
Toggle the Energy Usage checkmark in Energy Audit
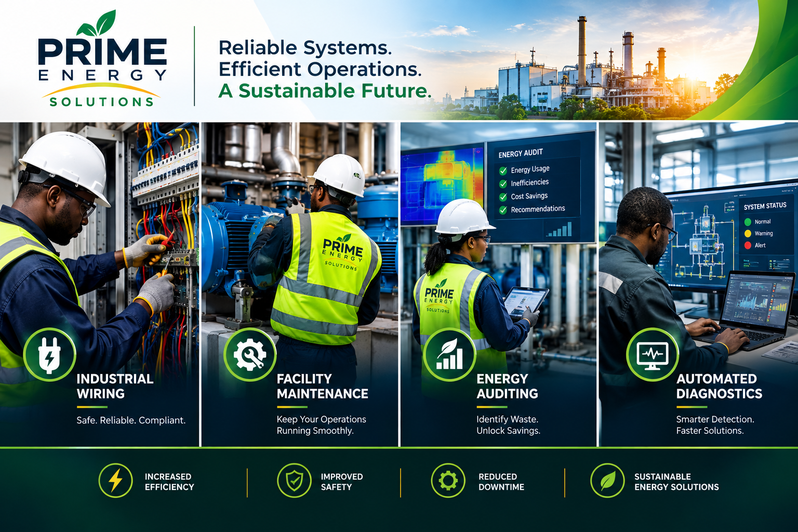pos(503,171)
